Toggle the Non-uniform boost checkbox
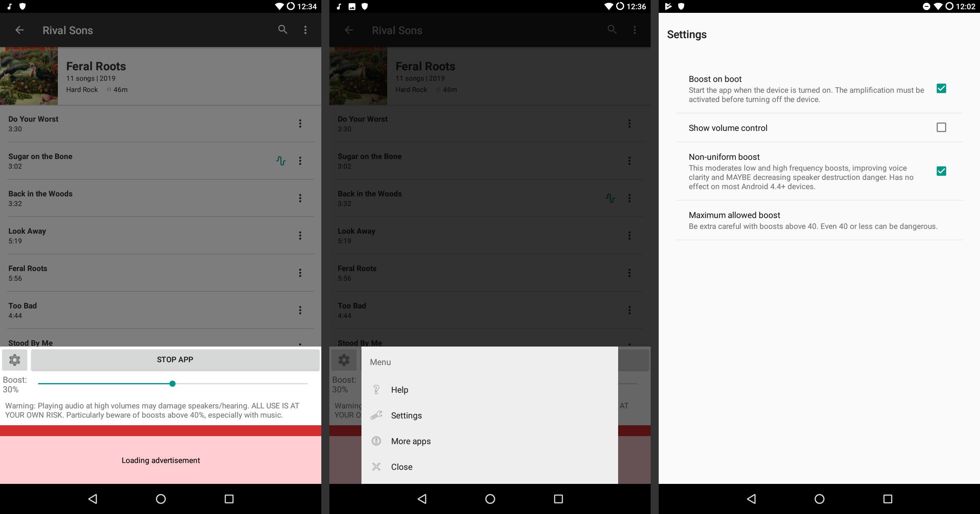This screenshot has height=514, width=980. pyautogui.click(x=941, y=171)
